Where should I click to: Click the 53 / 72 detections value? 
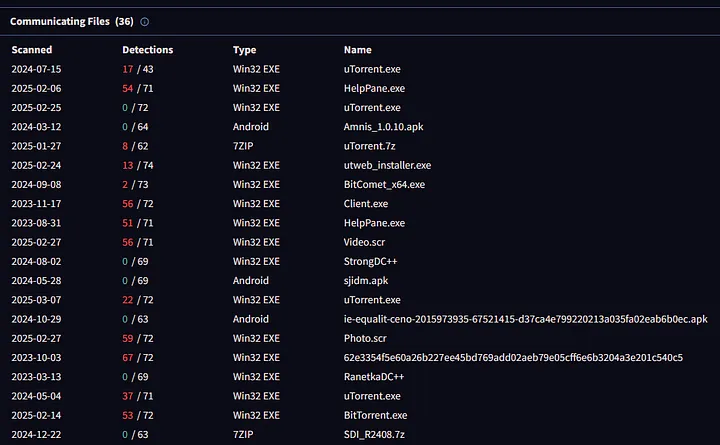(138, 415)
